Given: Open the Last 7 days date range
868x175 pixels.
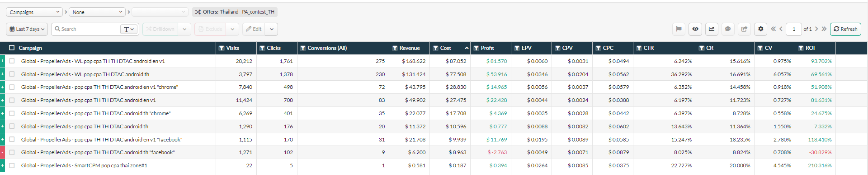Looking at the screenshot, I should click(x=27, y=29).
